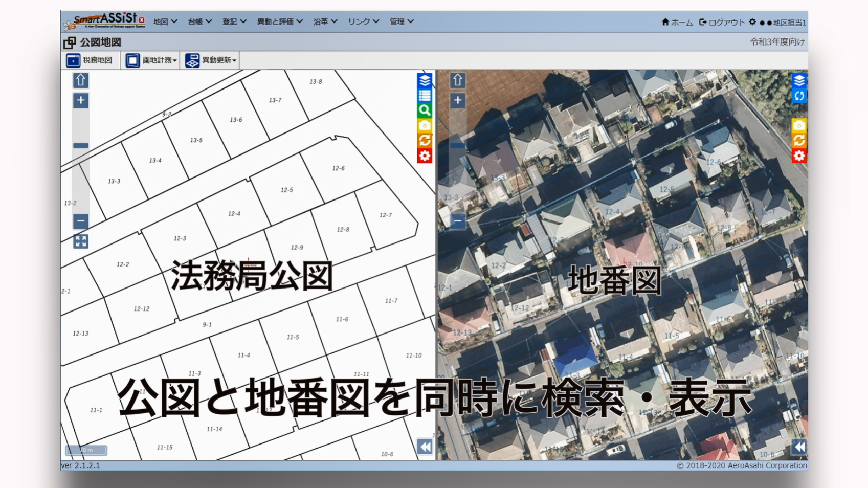Collapse left map panel with double arrow
This screenshot has height=488, width=868.
pos(425,447)
